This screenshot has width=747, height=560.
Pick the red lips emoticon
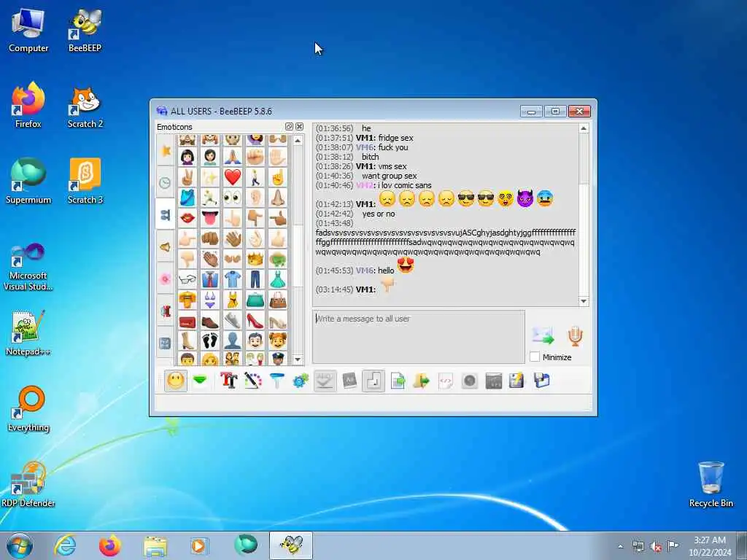coord(187,218)
